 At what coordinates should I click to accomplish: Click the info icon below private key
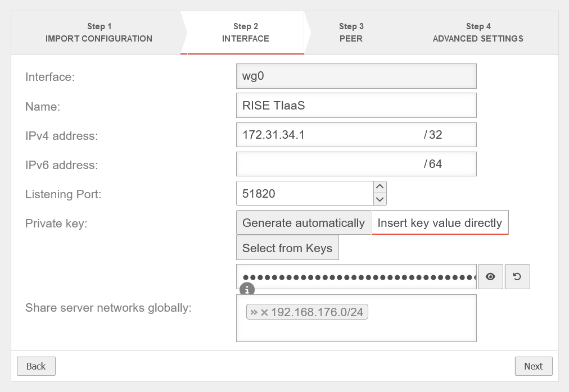(x=247, y=290)
